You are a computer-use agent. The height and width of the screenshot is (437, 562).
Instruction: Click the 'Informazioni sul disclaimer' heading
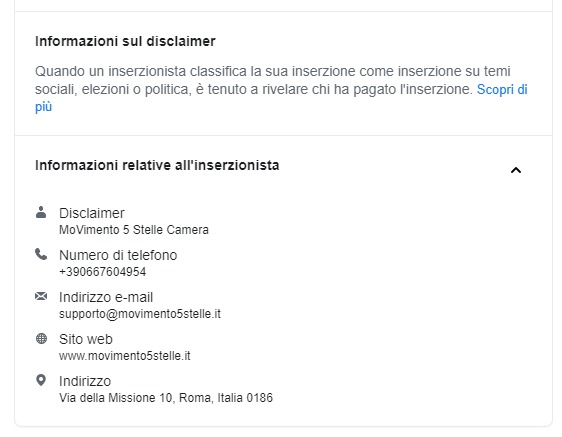[x=125, y=41]
